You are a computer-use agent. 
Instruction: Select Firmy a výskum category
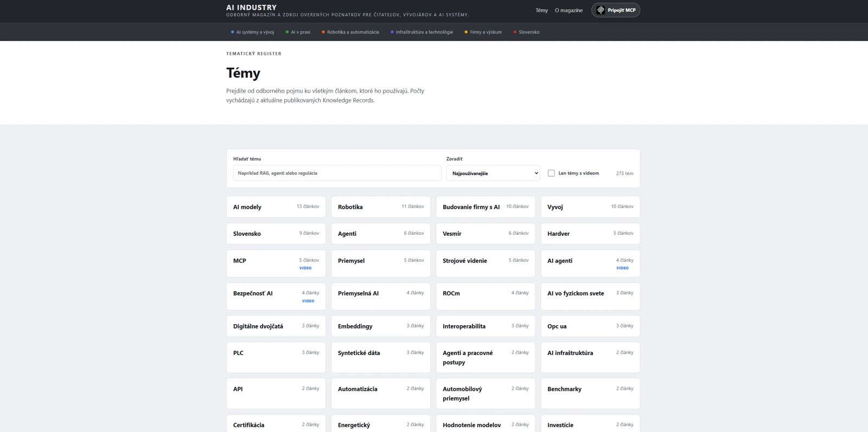[483, 32]
